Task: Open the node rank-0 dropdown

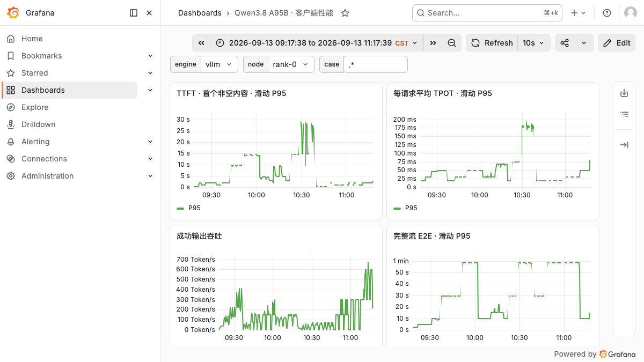Action: [291, 64]
